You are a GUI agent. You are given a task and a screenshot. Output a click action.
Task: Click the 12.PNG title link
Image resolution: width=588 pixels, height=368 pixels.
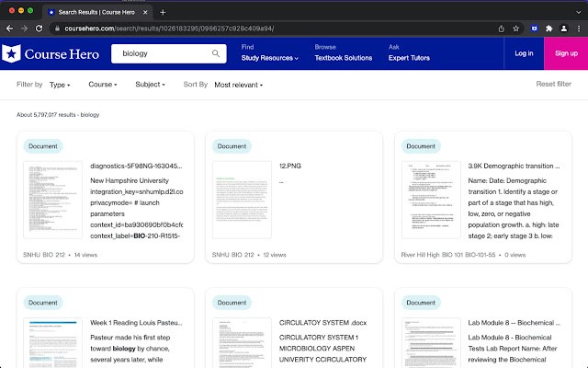tap(290, 166)
